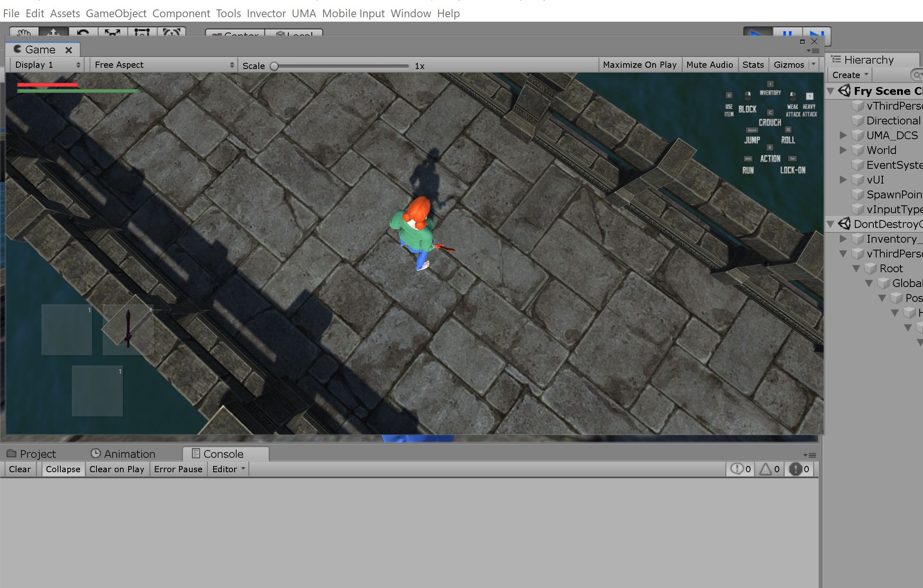
Task: Expand the vUI object
Action: pyautogui.click(x=844, y=179)
